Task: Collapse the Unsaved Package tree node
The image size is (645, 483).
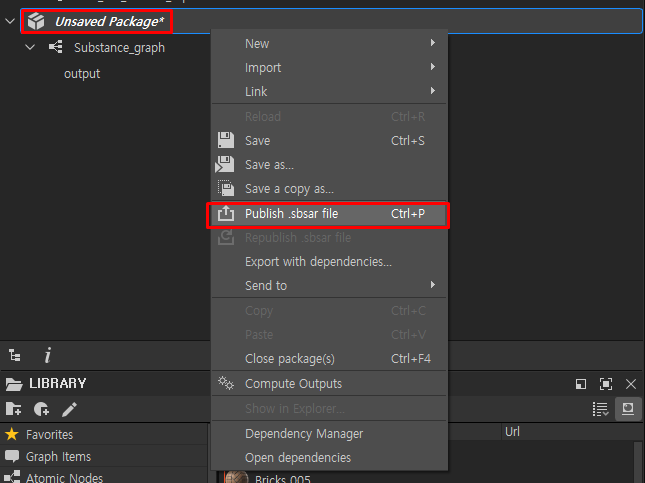Action: coord(10,21)
